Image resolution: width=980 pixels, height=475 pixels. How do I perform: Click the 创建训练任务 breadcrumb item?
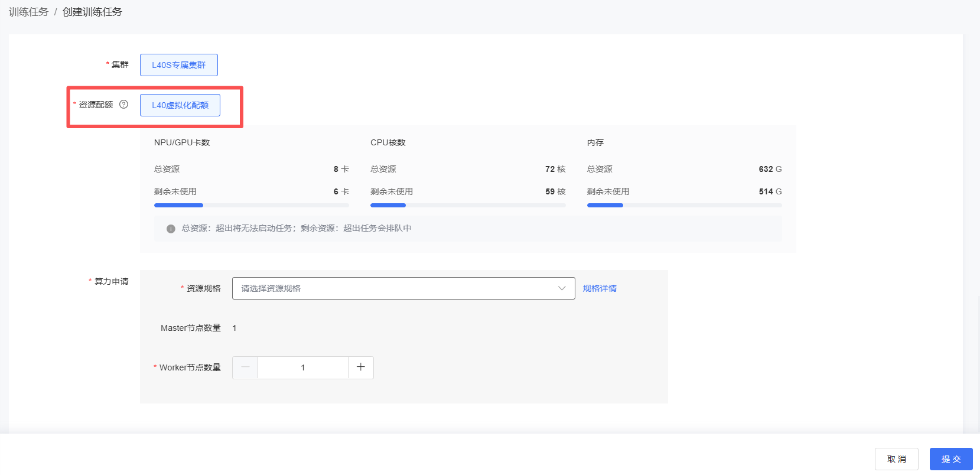click(x=92, y=12)
